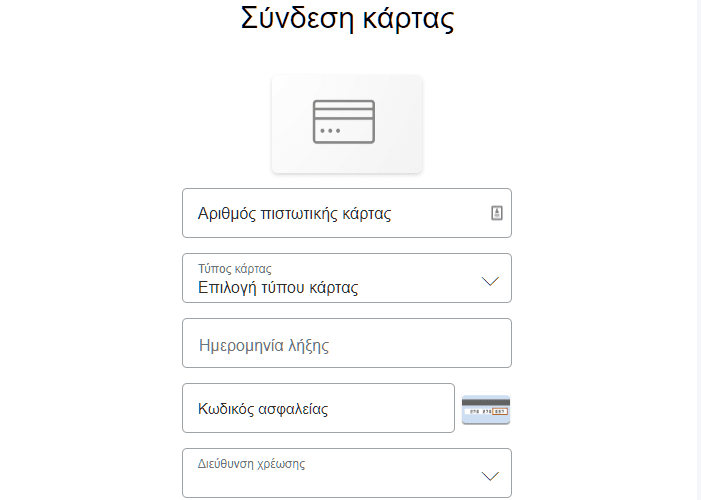The width and height of the screenshot is (701, 500).
Task: Click into the 'Ημερομηνία λήξης' field
Action: pyautogui.click(x=265, y=346)
